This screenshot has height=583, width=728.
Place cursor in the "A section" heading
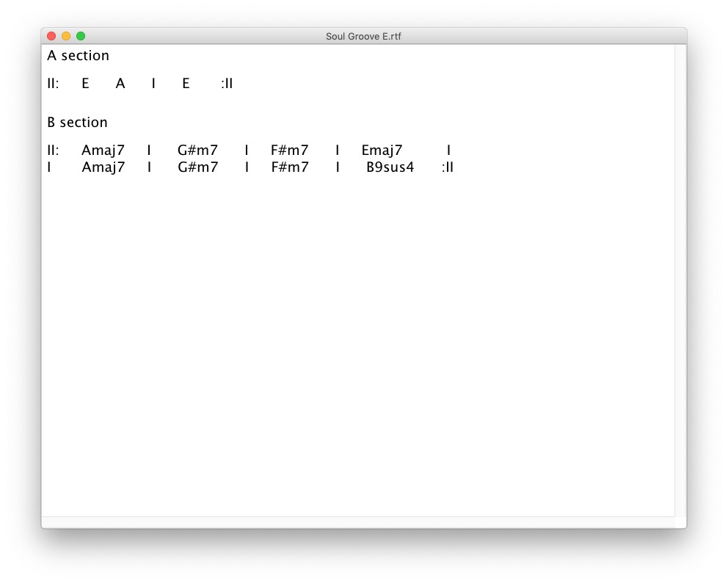click(78, 56)
